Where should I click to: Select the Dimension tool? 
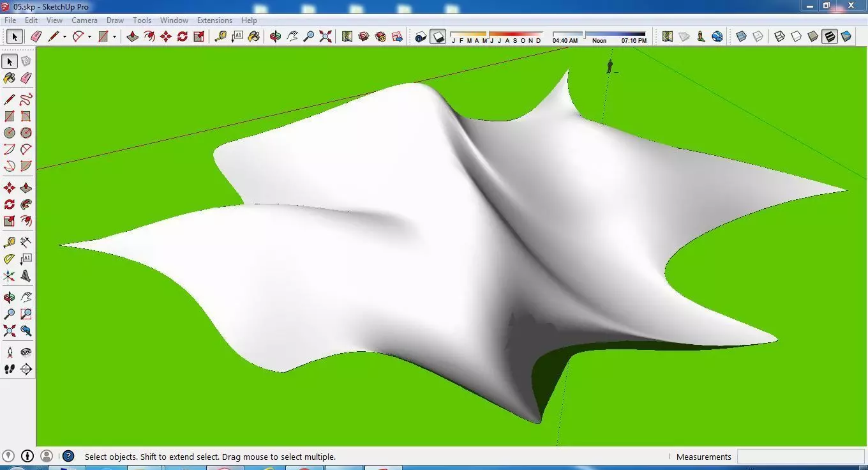26,243
